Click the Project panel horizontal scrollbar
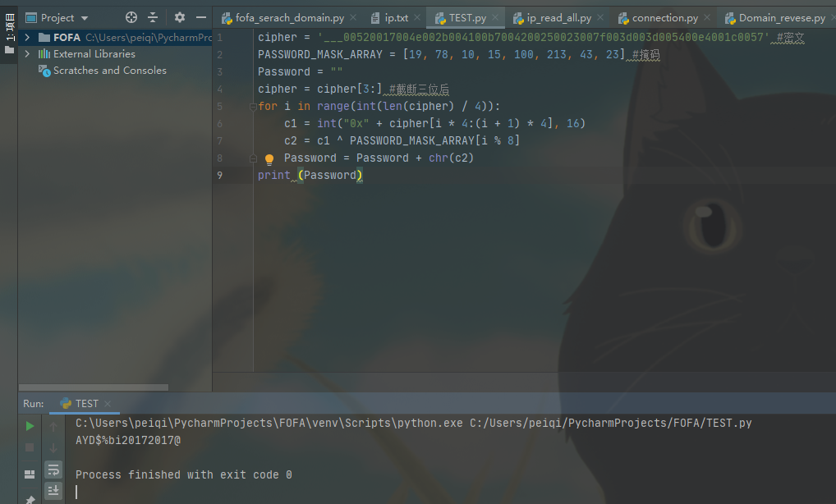 click(94, 387)
